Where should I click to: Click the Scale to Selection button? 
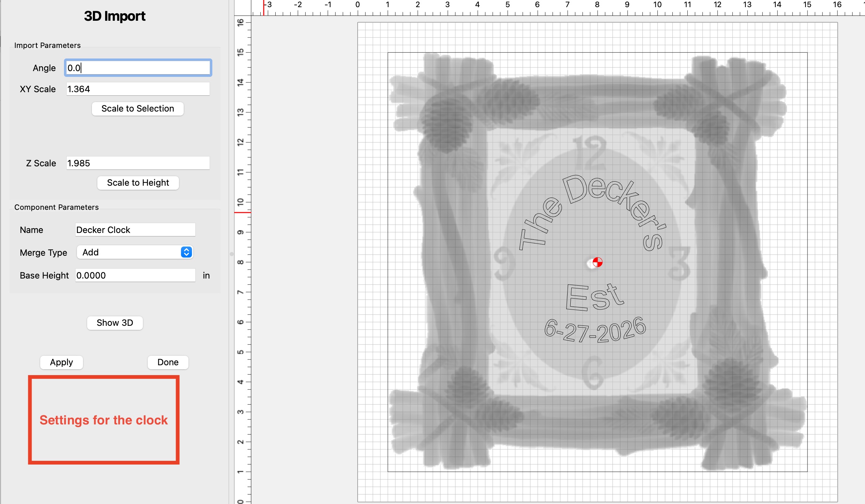point(138,109)
